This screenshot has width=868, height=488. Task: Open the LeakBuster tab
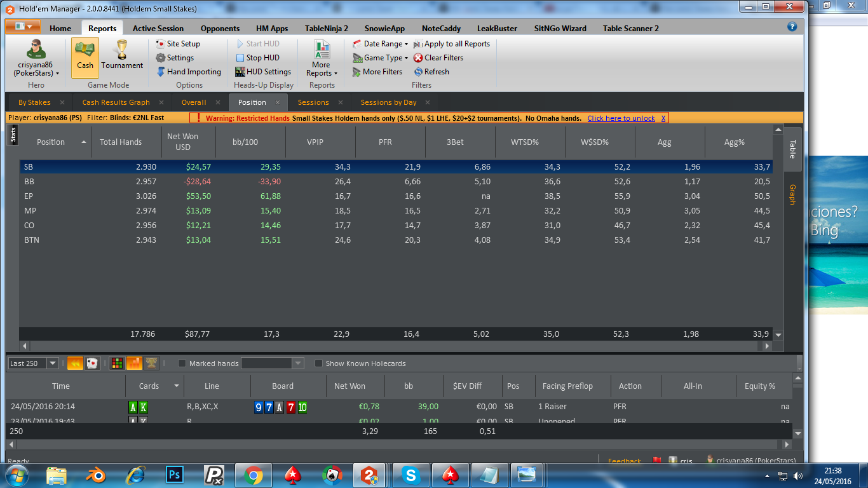coord(498,28)
